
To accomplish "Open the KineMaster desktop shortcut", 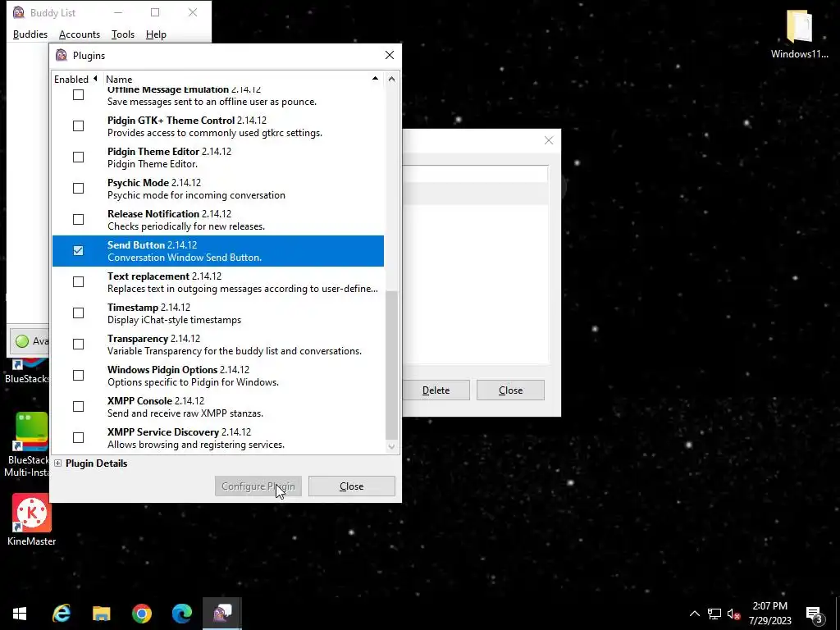I will pos(32,519).
